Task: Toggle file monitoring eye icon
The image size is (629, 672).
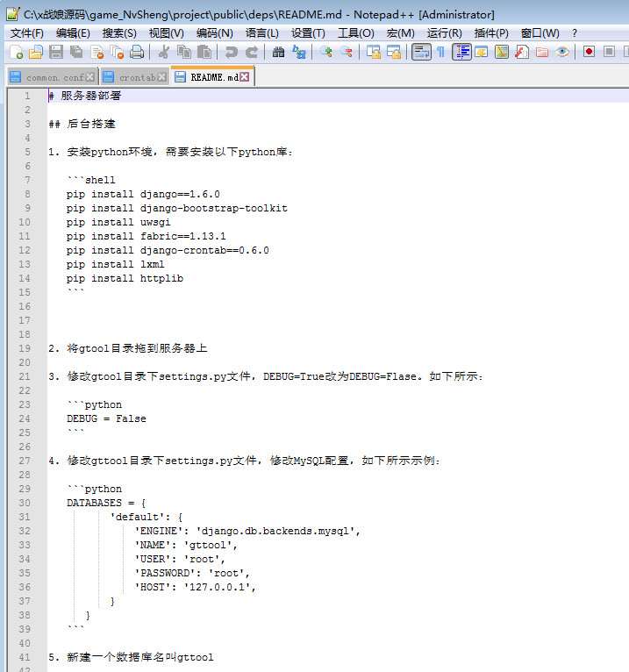Action: click(562, 53)
